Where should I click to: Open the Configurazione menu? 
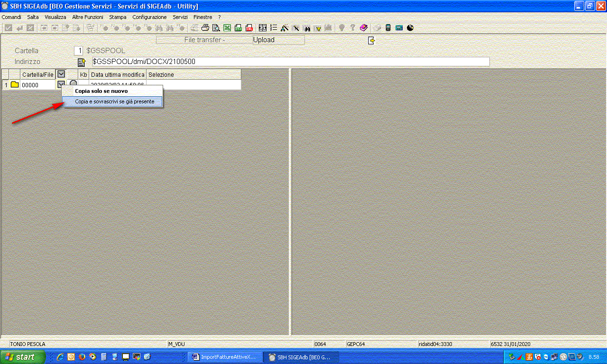point(149,17)
